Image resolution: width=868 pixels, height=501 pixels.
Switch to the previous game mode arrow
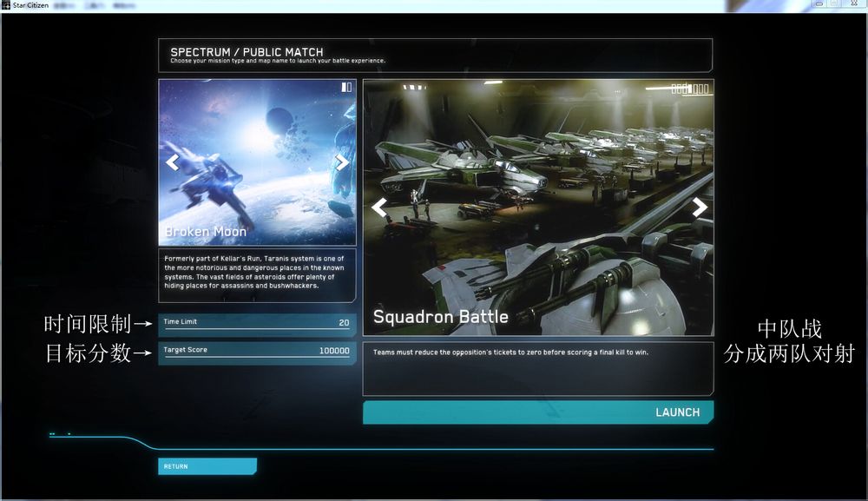[x=379, y=208]
